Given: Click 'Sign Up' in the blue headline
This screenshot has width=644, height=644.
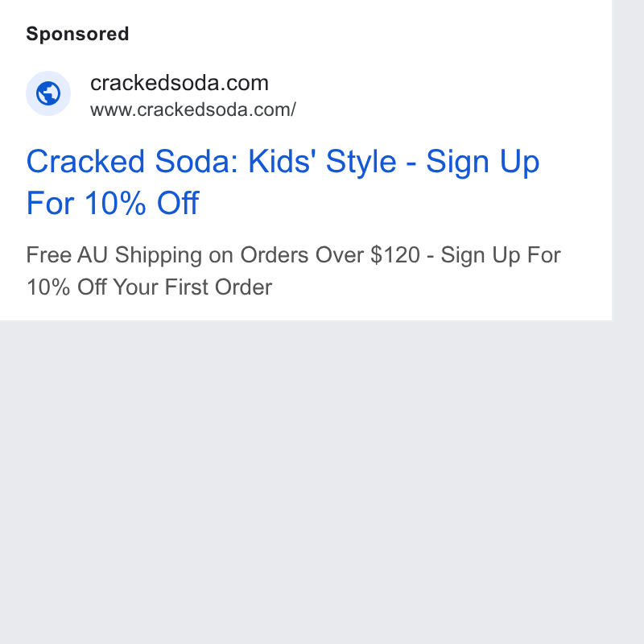Looking at the screenshot, I should coord(482,162).
